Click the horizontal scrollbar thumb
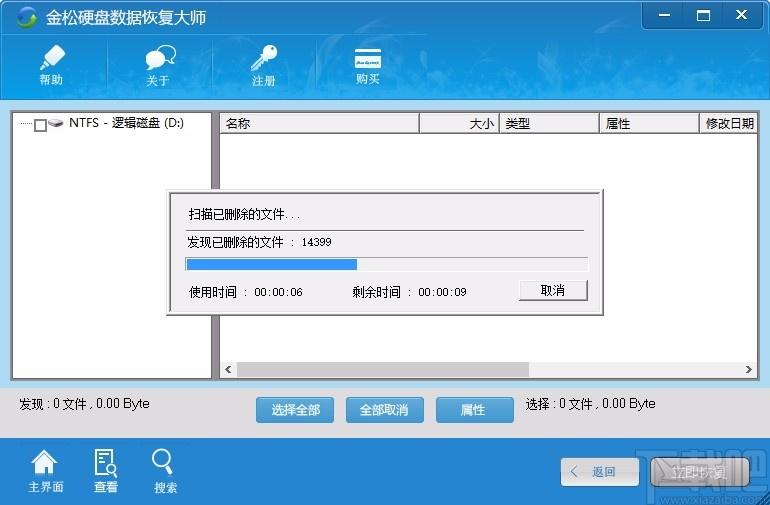Viewport: 770px width, 505px height. point(383,369)
